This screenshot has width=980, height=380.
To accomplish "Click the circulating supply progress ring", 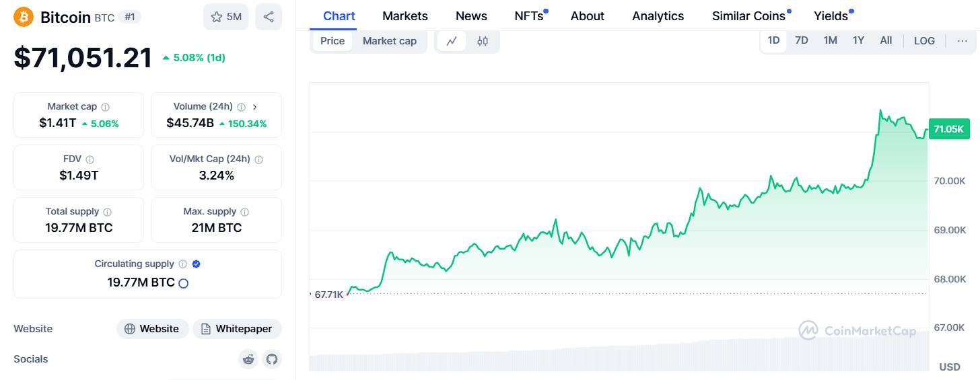I will pyautogui.click(x=183, y=283).
